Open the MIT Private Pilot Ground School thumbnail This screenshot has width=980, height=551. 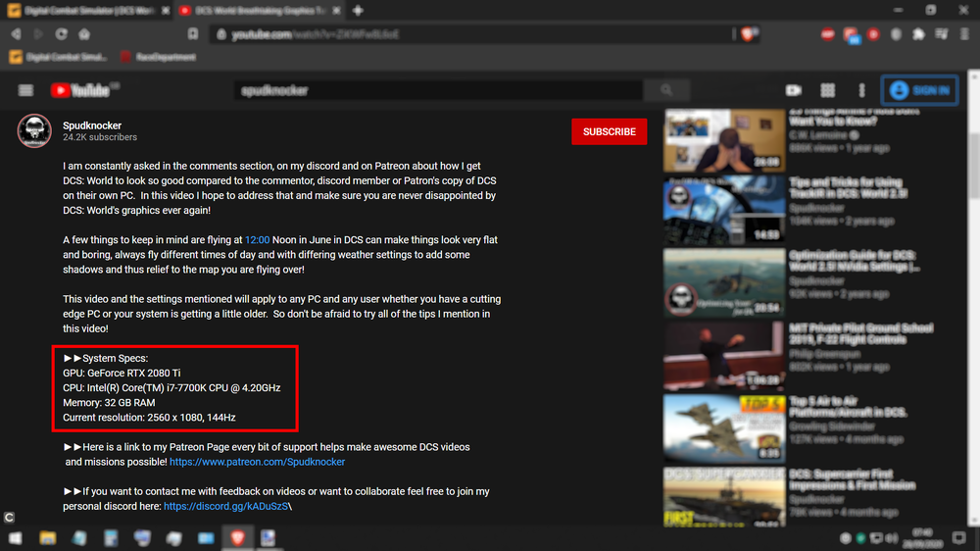click(724, 356)
